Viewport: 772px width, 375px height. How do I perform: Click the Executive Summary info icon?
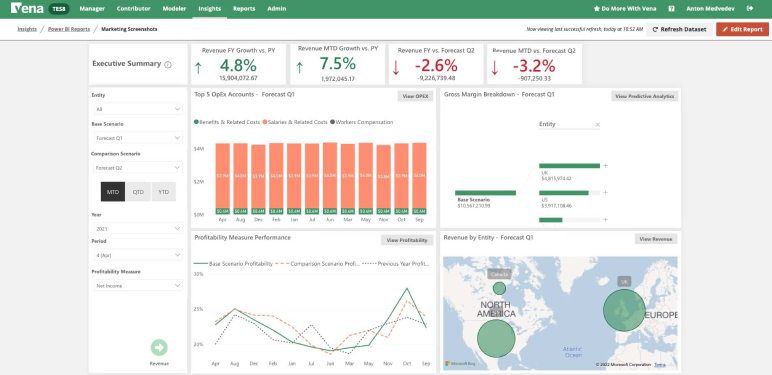click(168, 64)
